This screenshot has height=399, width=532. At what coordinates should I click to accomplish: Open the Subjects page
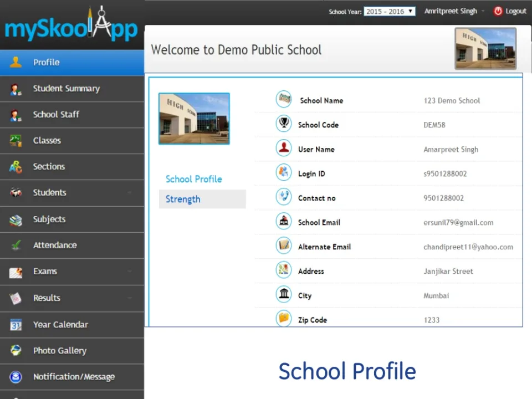72,219
